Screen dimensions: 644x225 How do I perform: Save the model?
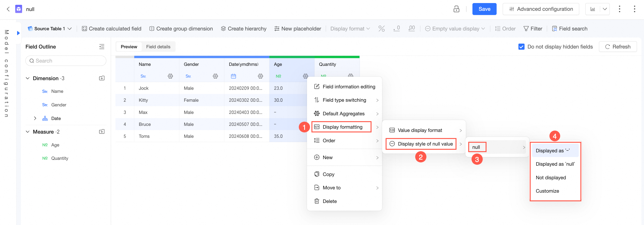484,9
